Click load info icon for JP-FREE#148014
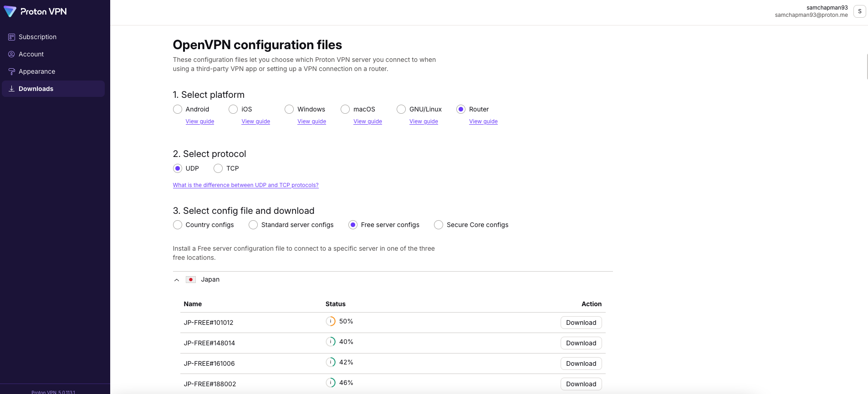868x394 pixels. (331, 342)
